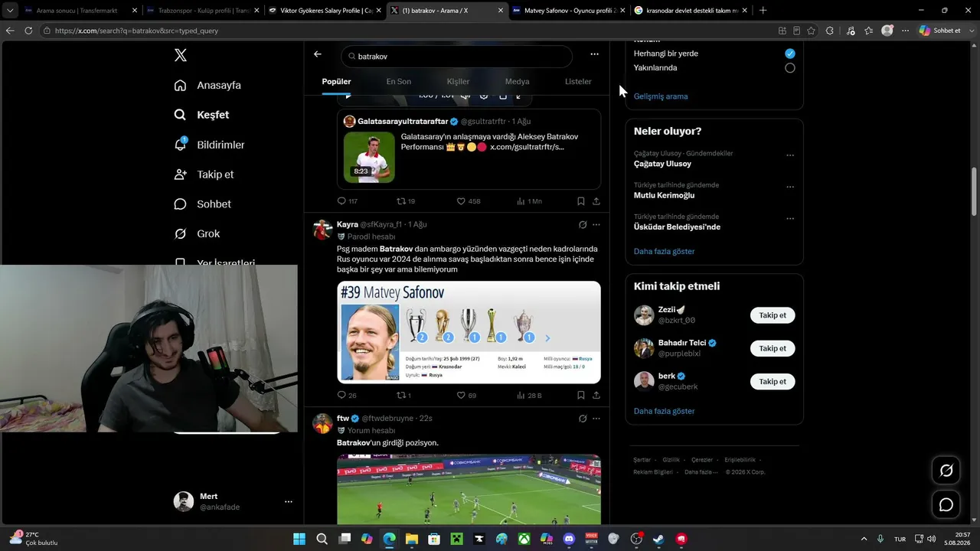Expand the browser tab list dropdown
The image size is (980, 551).
pos(10,11)
